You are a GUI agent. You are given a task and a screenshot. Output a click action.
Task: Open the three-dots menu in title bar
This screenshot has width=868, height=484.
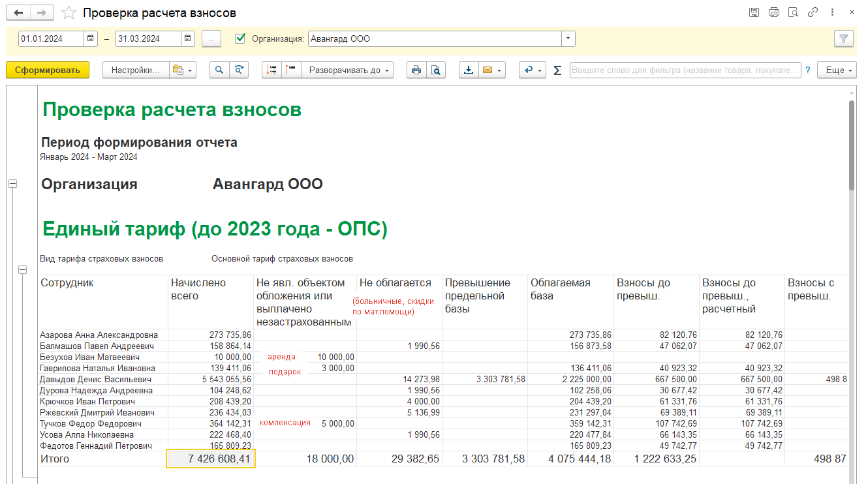point(831,12)
